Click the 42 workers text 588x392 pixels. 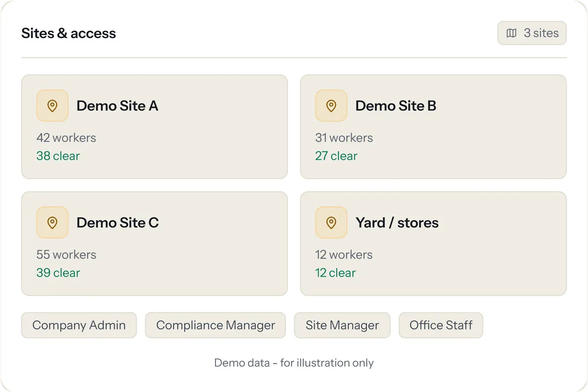[x=66, y=137]
